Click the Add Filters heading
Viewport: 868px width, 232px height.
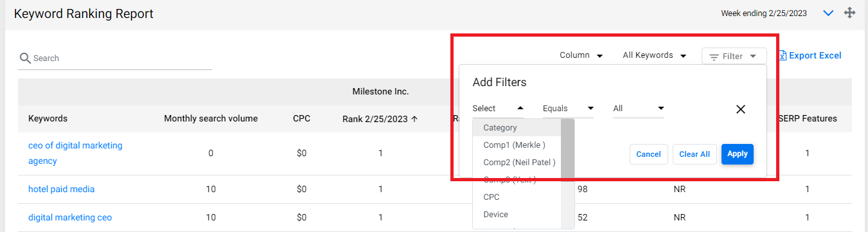point(499,82)
